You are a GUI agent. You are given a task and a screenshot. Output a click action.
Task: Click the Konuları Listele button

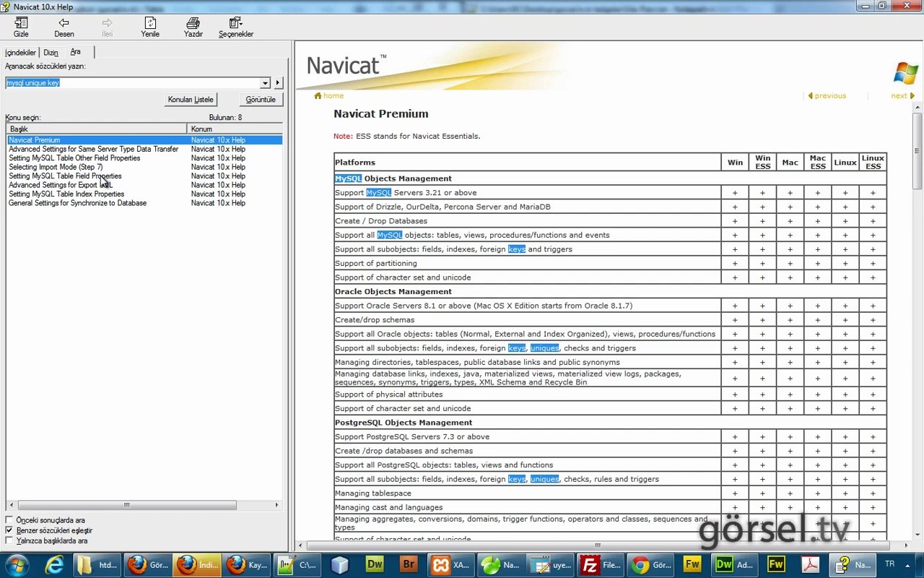191,100
